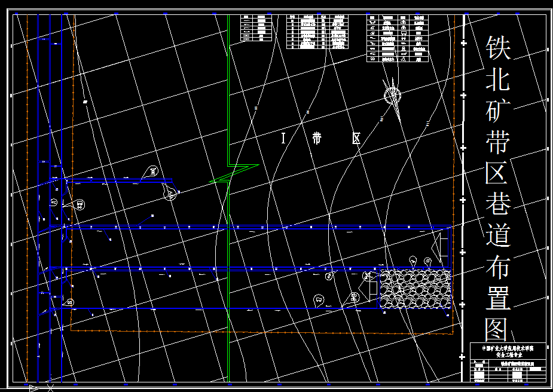Select the drawing name cell in title block
The width and height of the screenshot is (553, 392).
[517, 363]
